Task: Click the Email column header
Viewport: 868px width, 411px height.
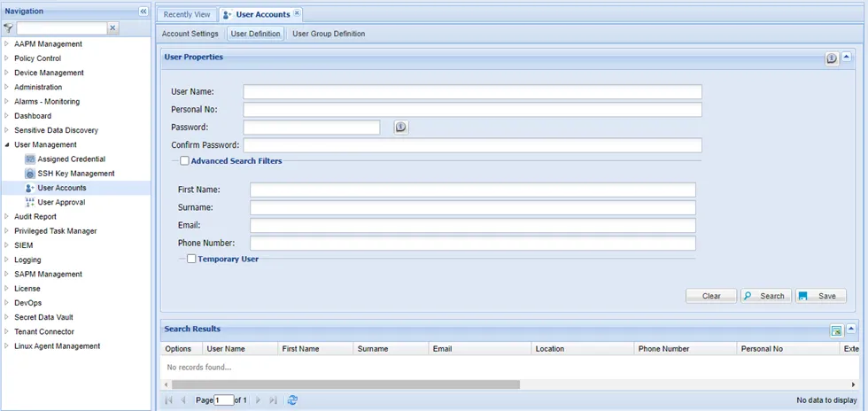Action: tap(480, 349)
